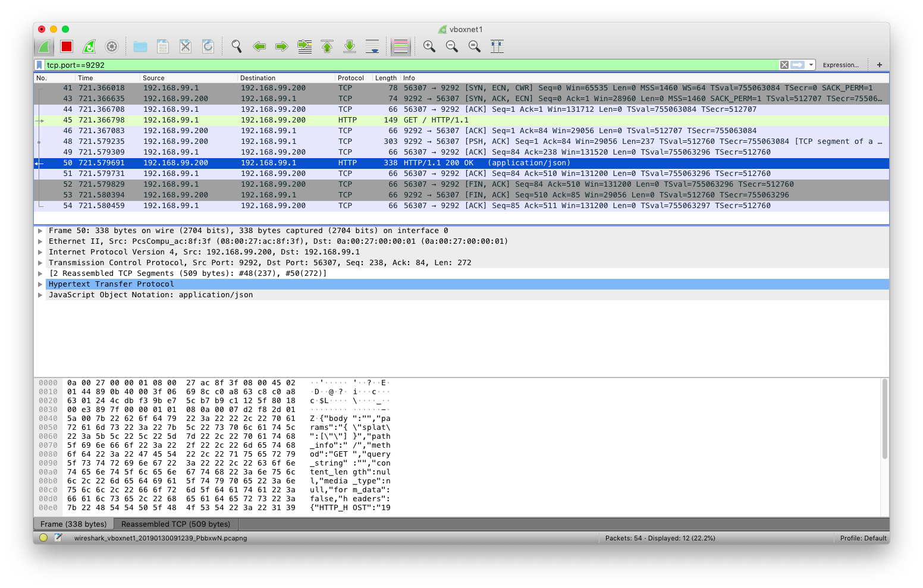
Task: Select packet 45 GET / HTTP/1.1
Action: pyautogui.click(x=461, y=120)
